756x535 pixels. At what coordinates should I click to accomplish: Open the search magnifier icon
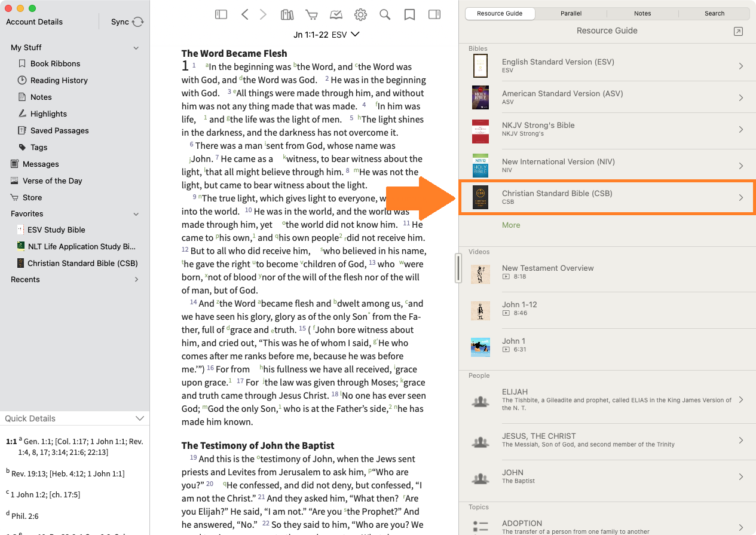385,15
